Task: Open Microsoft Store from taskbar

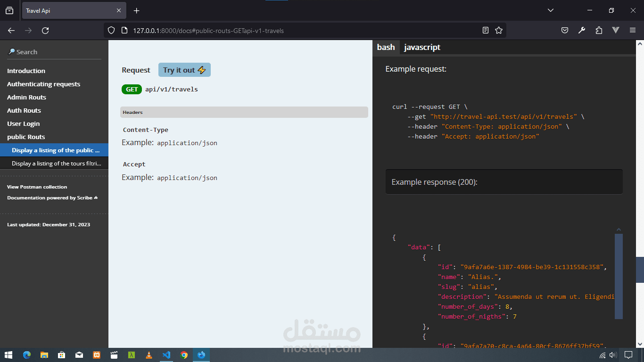Action: click(61, 355)
